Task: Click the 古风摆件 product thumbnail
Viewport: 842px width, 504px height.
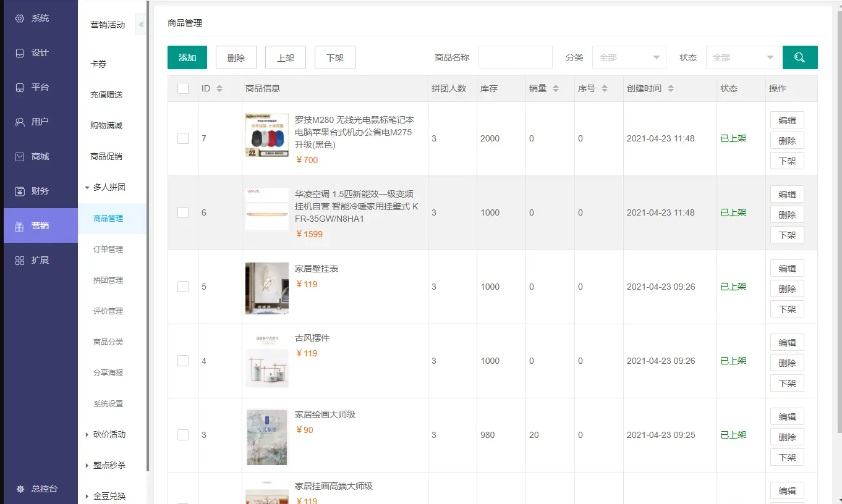Action: (267, 361)
